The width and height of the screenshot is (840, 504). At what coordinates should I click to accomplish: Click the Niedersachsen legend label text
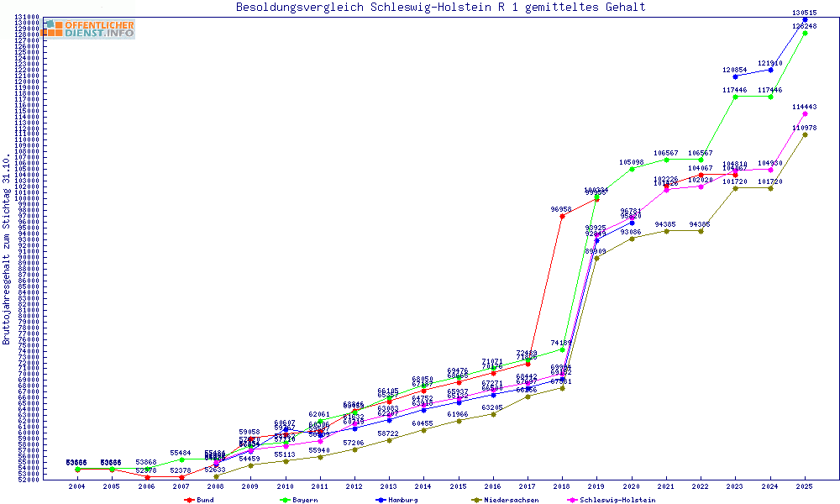click(512, 500)
